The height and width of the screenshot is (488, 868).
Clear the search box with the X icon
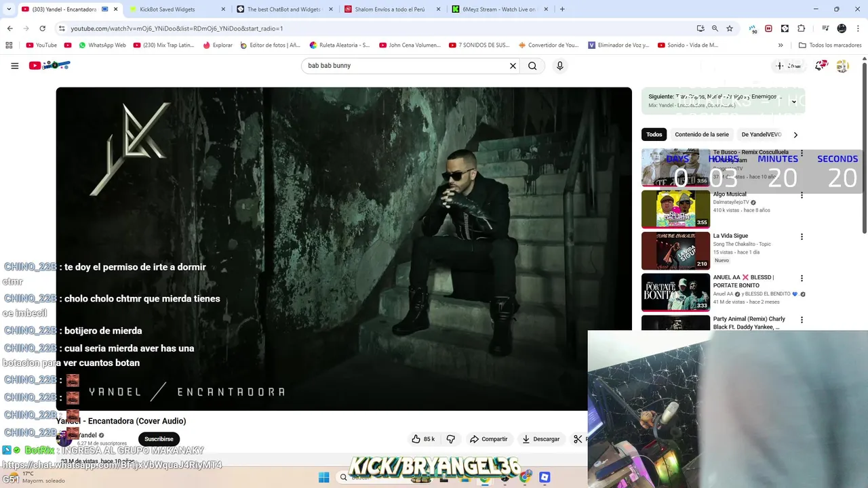(x=513, y=66)
